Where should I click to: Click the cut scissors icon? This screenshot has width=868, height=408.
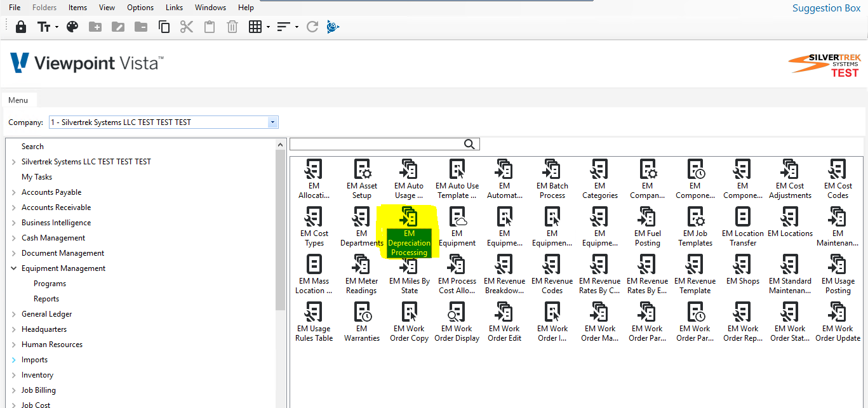click(x=186, y=27)
